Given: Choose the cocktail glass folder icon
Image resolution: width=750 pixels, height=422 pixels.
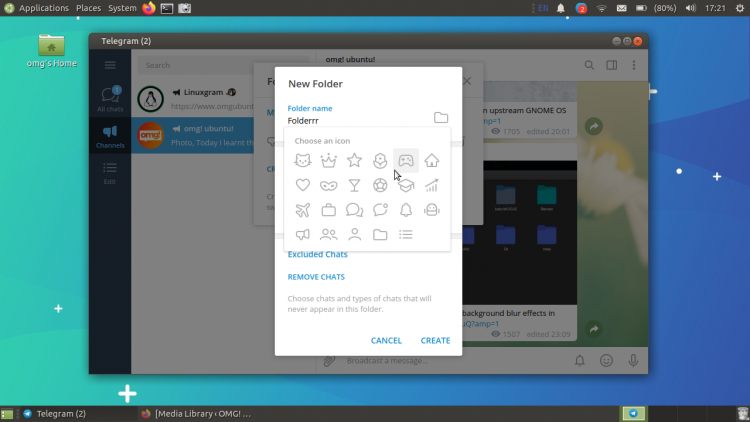Looking at the screenshot, I should point(354,185).
